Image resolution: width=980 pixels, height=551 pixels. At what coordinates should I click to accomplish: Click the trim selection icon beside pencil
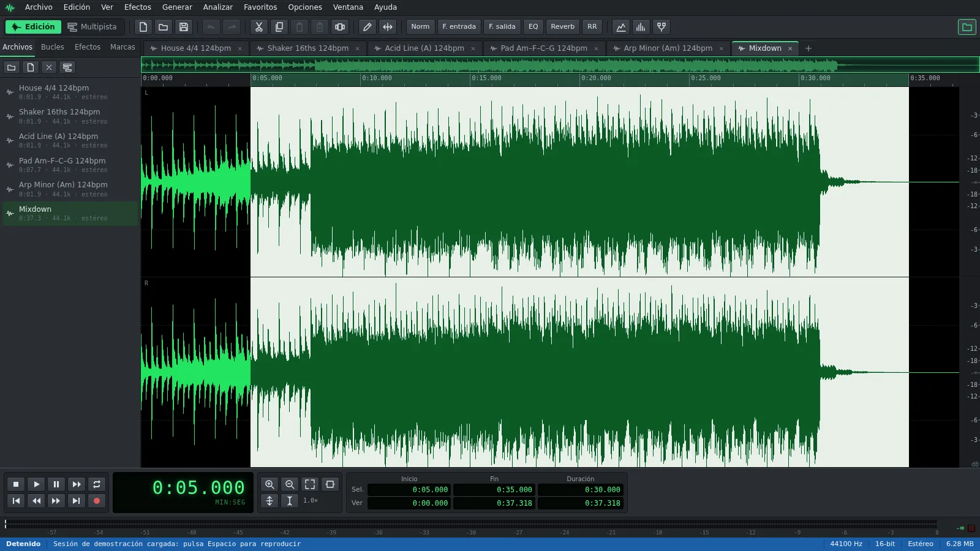click(x=340, y=27)
